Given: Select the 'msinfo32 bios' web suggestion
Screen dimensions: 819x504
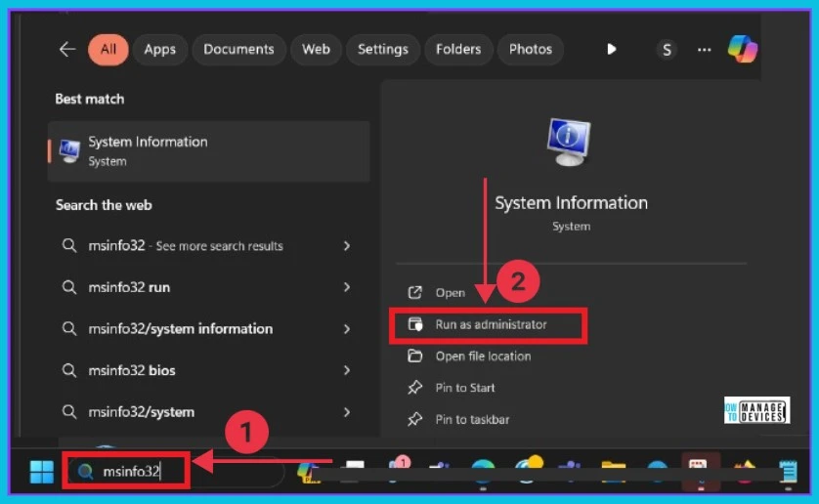Looking at the screenshot, I should click(x=132, y=370).
